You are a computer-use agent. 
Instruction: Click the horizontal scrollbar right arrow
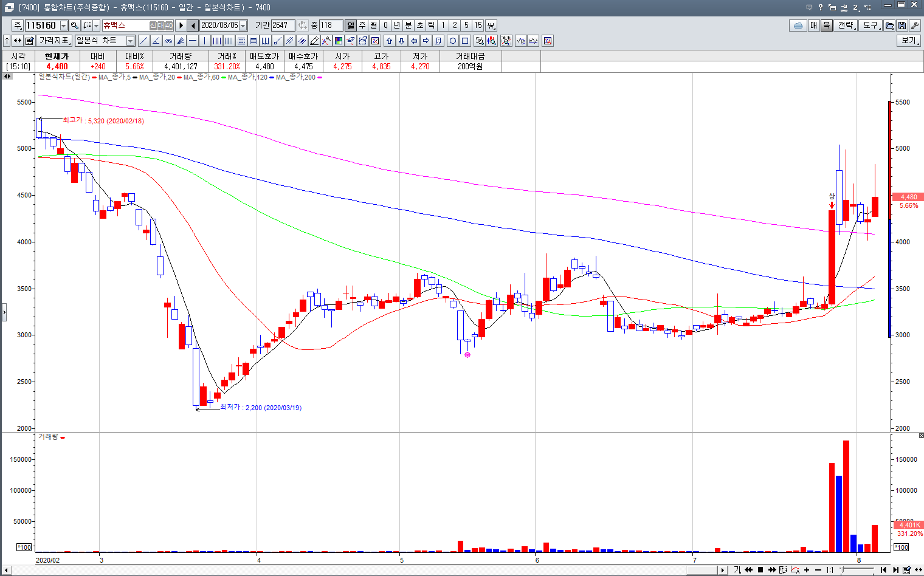[723, 570]
